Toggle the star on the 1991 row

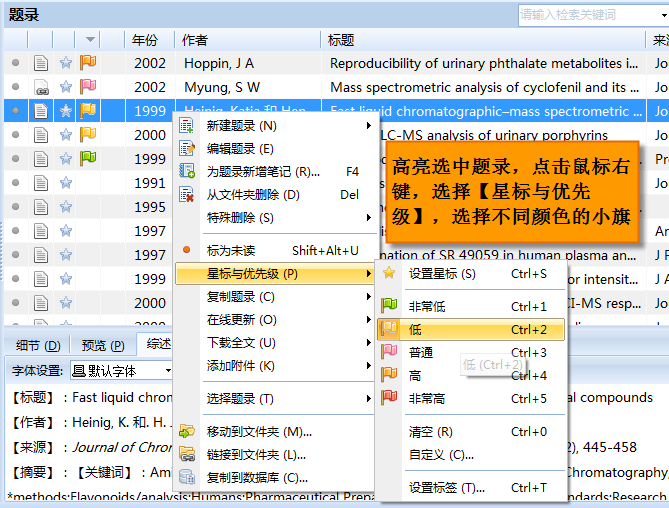pyautogui.click(x=66, y=183)
